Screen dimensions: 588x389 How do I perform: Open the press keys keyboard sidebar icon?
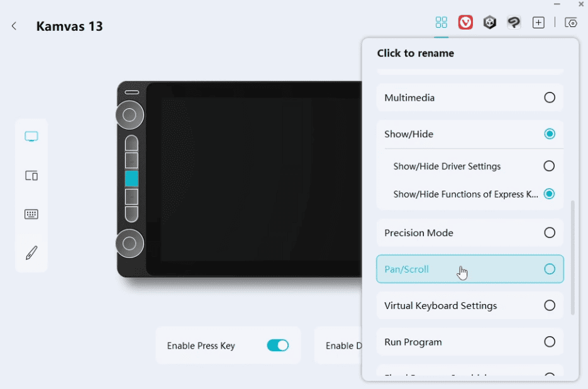point(31,214)
